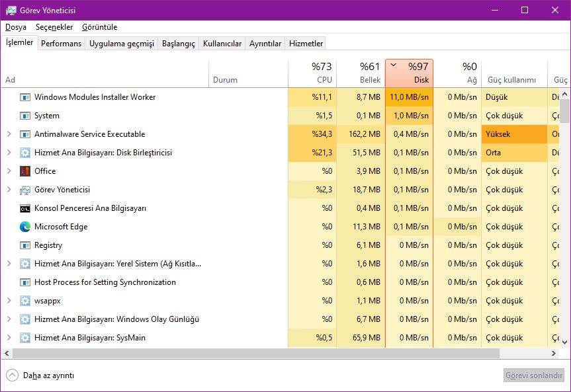Screen dimensions: 571x392
Task: Expand the Antimalware Service Executable row
Action: [9, 134]
